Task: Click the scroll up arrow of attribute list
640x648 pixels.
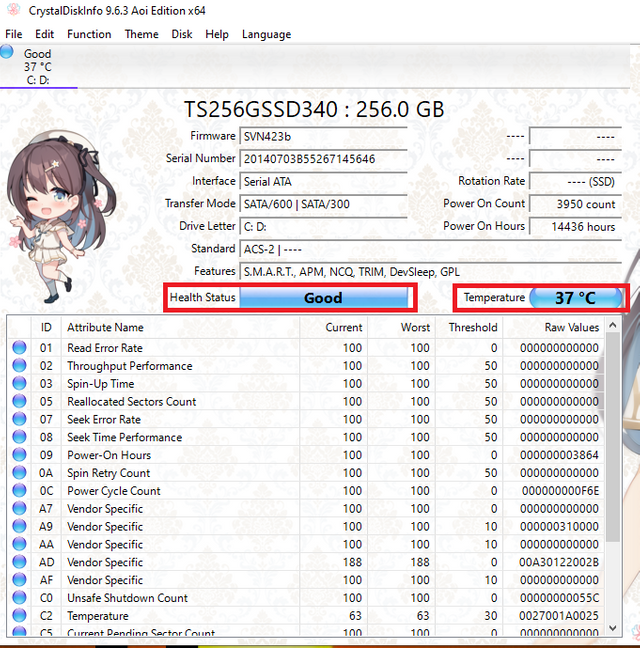Action: point(613,325)
